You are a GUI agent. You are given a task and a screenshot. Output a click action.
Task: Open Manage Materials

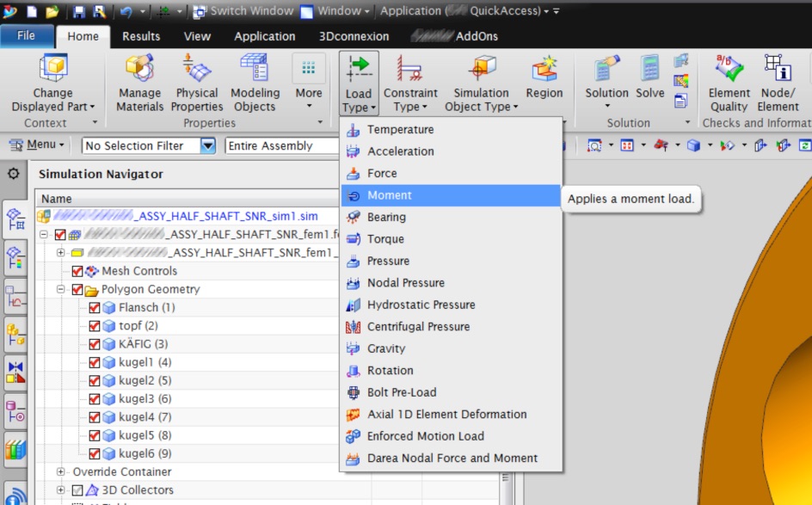pyautogui.click(x=140, y=84)
